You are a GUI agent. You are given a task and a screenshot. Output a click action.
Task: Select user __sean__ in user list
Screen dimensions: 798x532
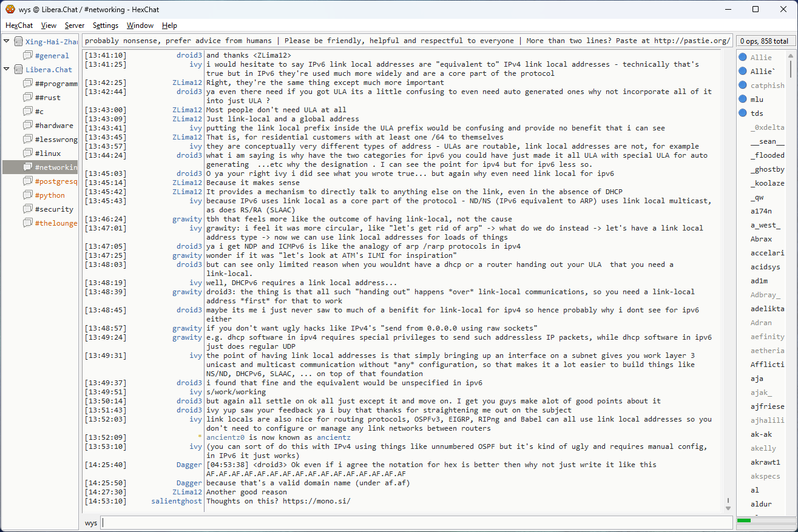pyautogui.click(x=767, y=141)
